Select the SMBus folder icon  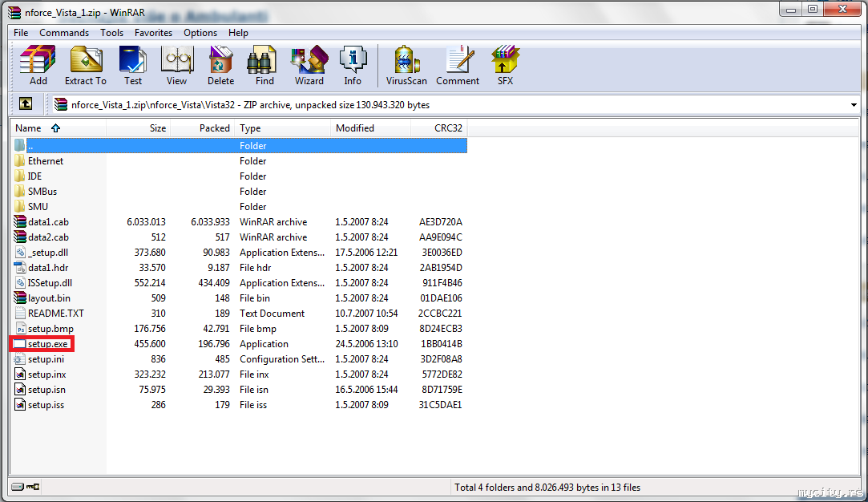(20, 191)
